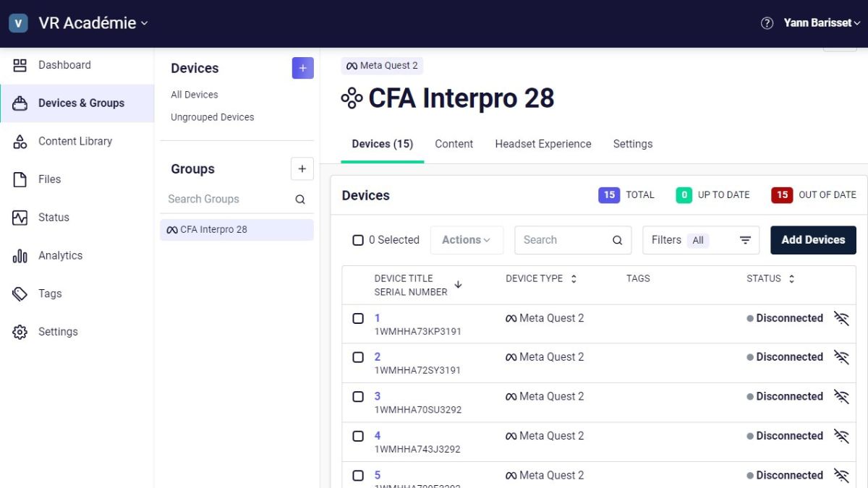Click the no-wifi icon for device 2
Screen dimensions: 868x488
coord(841,357)
